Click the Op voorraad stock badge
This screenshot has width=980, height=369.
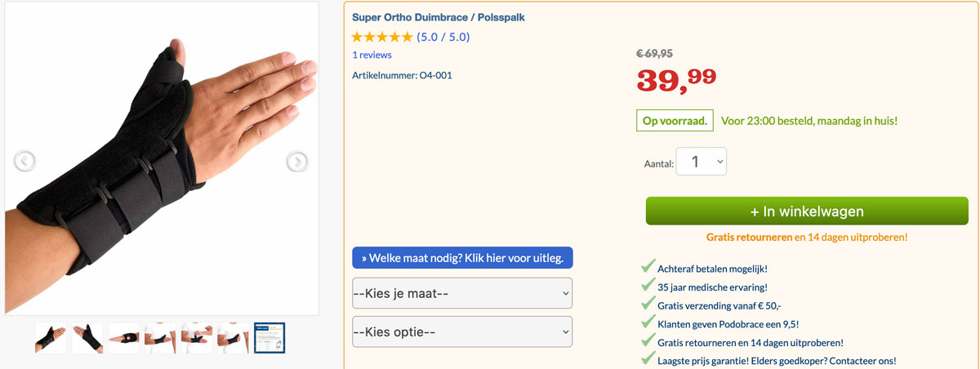(675, 121)
